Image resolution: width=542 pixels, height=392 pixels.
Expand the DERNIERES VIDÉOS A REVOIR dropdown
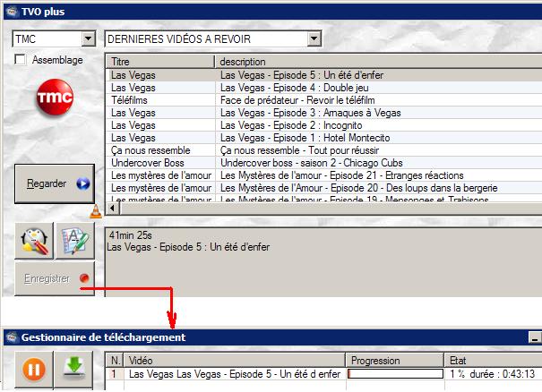[314, 39]
